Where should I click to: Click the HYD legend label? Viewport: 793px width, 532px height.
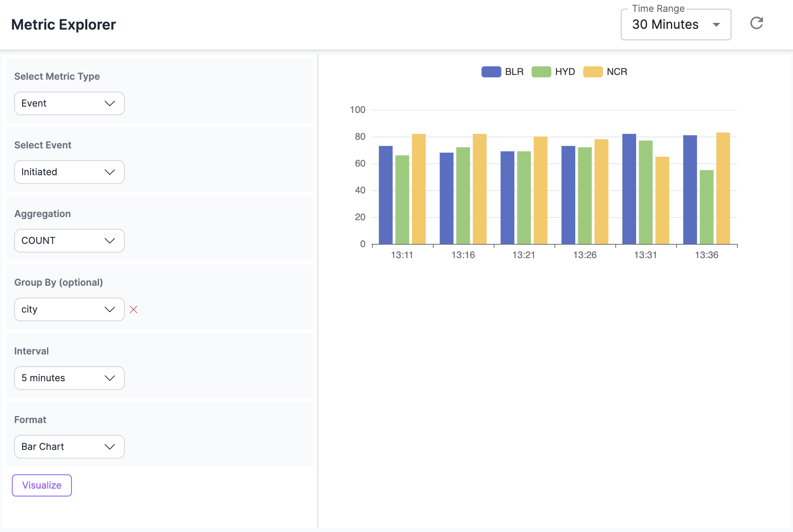click(x=565, y=72)
